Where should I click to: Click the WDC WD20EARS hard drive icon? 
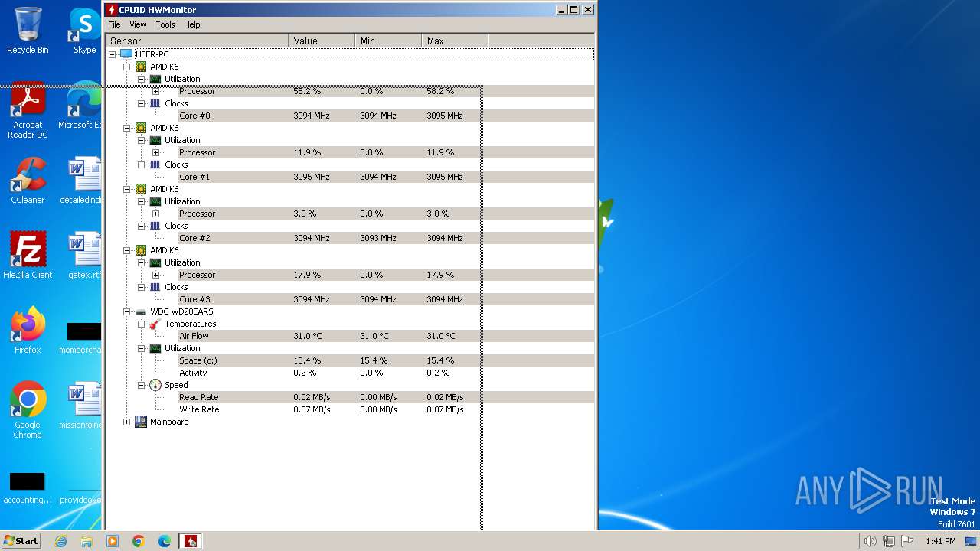(141, 311)
